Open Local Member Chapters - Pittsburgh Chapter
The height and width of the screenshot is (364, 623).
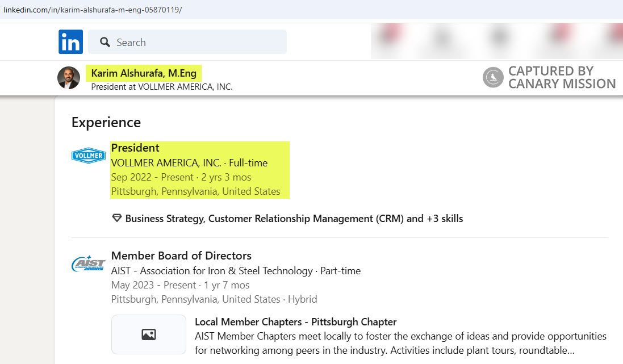tap(295, 322)
